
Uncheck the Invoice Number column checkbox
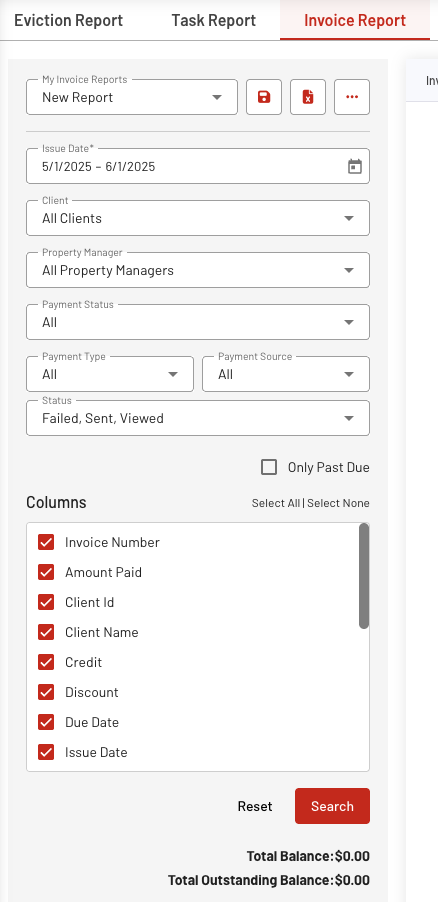(46, 542)
